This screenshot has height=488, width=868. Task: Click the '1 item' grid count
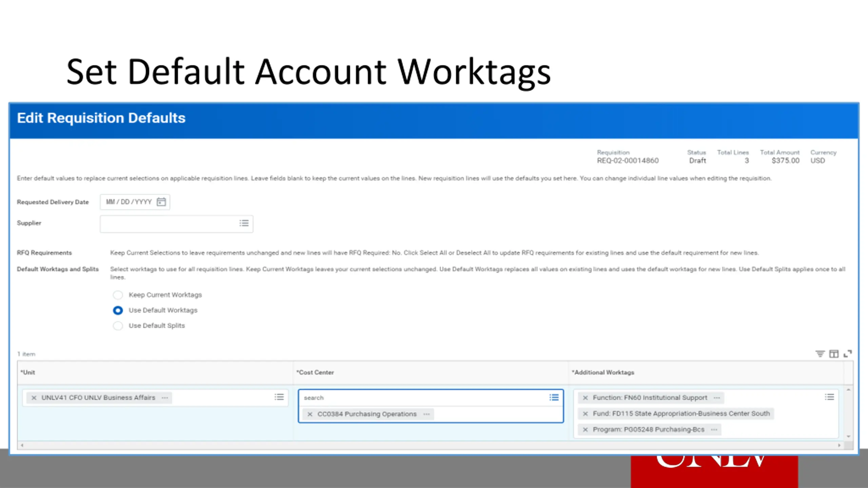(26, 354)
